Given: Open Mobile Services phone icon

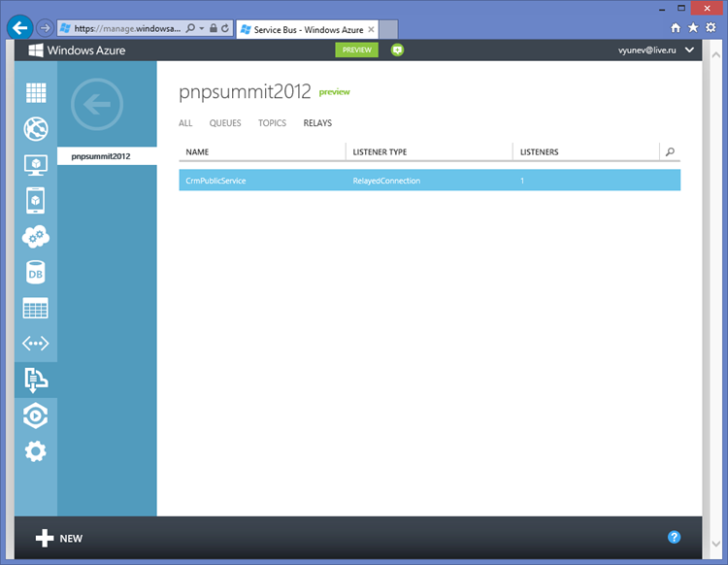Looking at the screenshot, I should tap(36, 201).
